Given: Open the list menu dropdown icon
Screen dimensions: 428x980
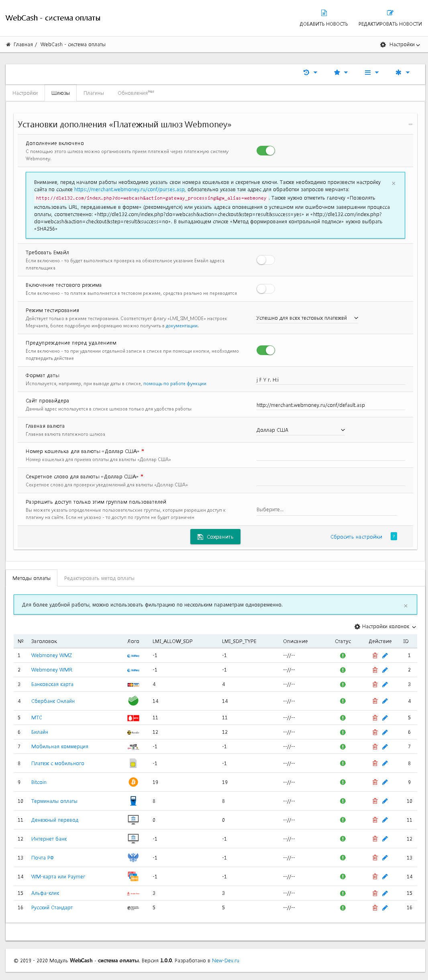Looking at the screenshot, I should (x=371, y=73).
